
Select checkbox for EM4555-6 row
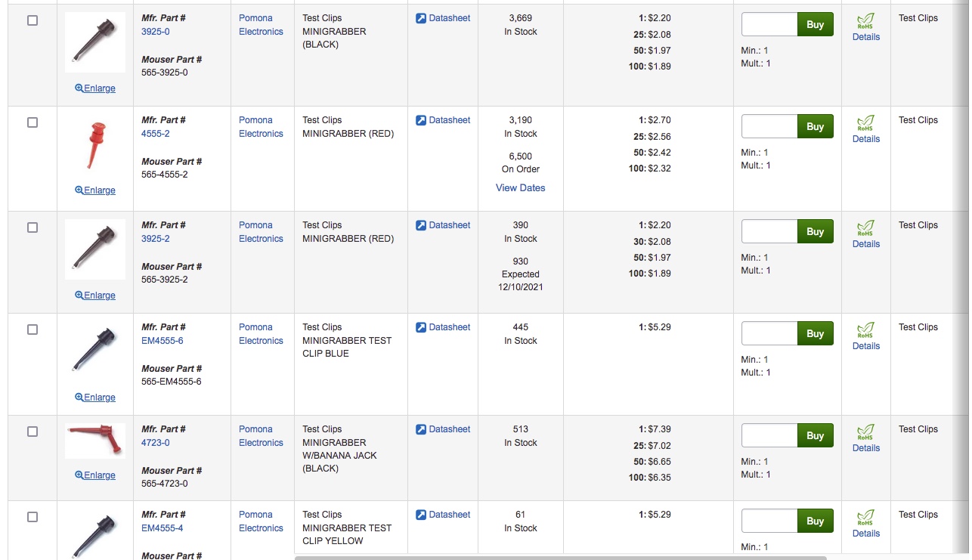(33, 330)
